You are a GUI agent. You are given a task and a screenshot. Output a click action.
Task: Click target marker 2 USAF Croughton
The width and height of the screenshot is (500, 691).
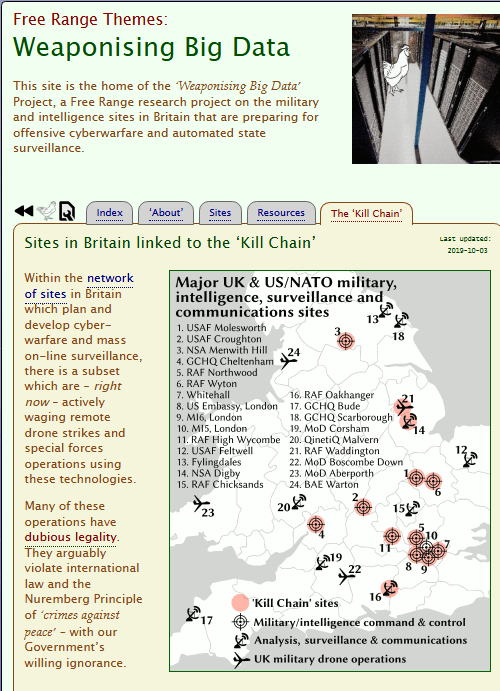(x=363, y=507)
